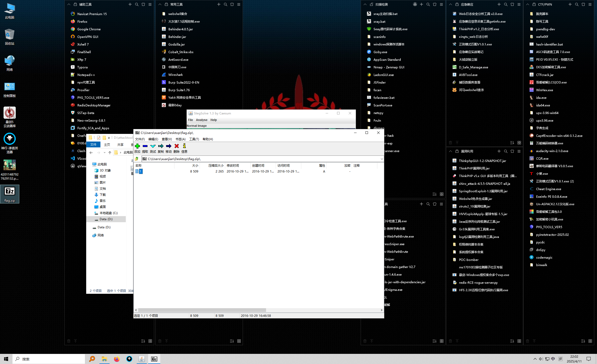Image resolution: width=597 pixels, height=364 pixels.
Task: Open the 7-Zip address bar dropdown
Action: click(x=381, y=159)
